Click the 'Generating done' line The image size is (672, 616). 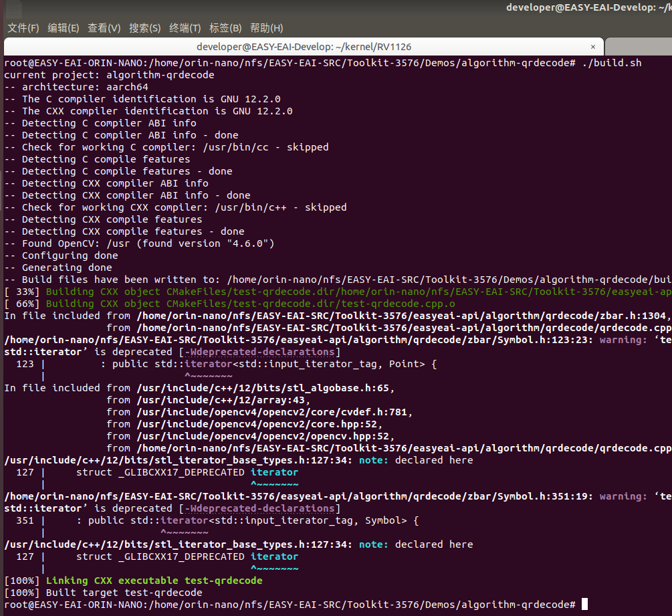pos(58,268)
